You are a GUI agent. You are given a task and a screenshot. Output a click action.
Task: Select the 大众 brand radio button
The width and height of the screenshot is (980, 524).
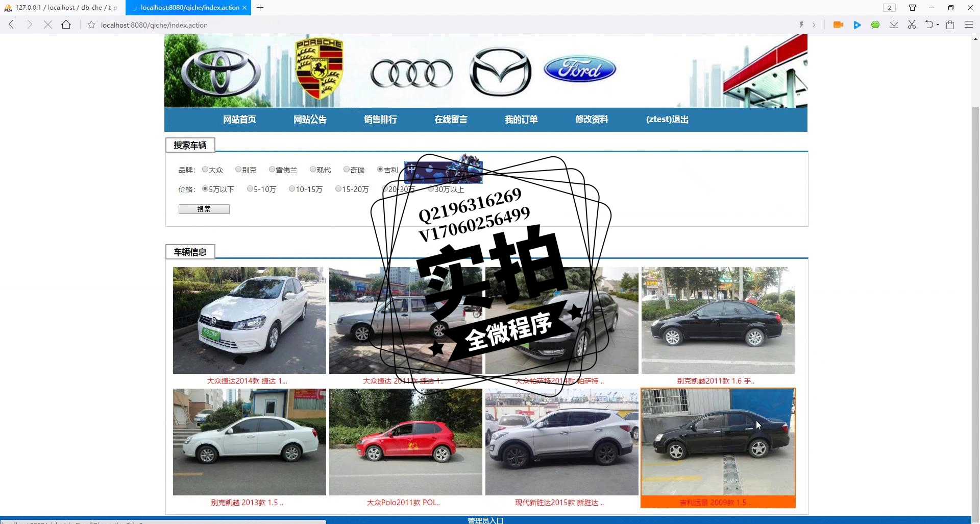[205, 170]
